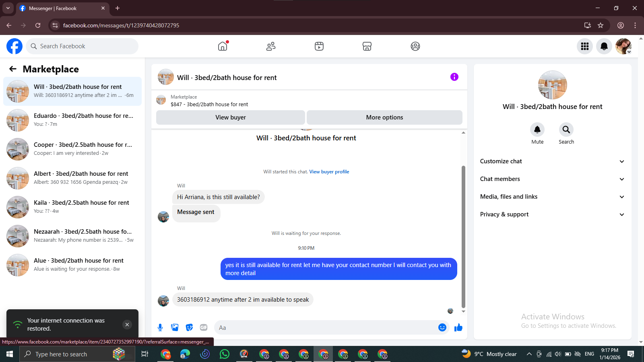Open the Albert conversation
644x362 pixels.
[72, 178]
